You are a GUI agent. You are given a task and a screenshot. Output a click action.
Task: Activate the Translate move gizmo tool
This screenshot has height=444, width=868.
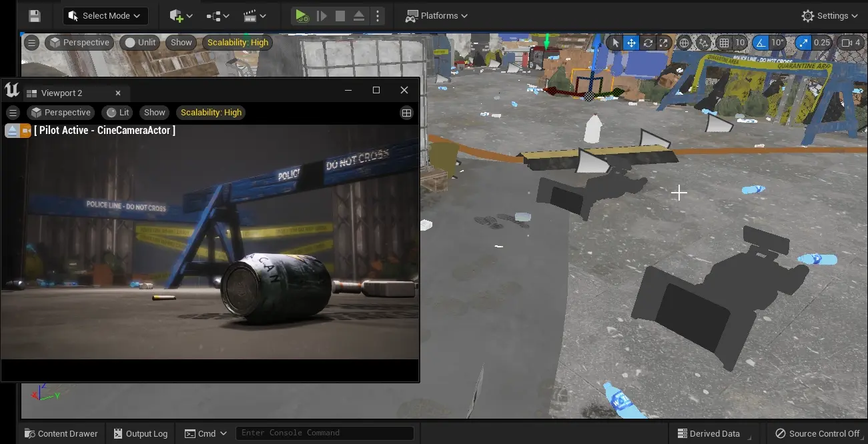pos(631,43)
